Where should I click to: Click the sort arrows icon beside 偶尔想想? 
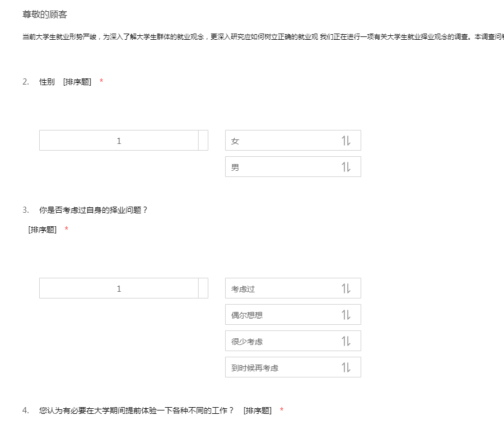(346, 315)
